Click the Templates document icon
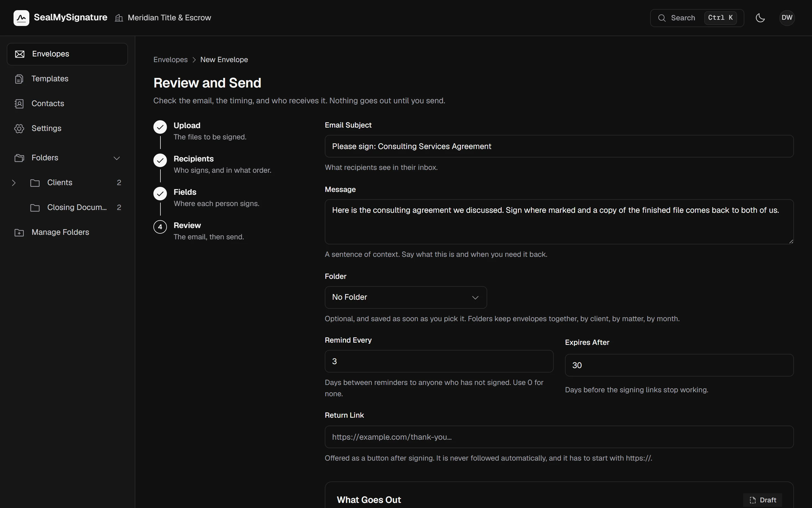This screenshot has height=508, width=812. click(19, 79)
